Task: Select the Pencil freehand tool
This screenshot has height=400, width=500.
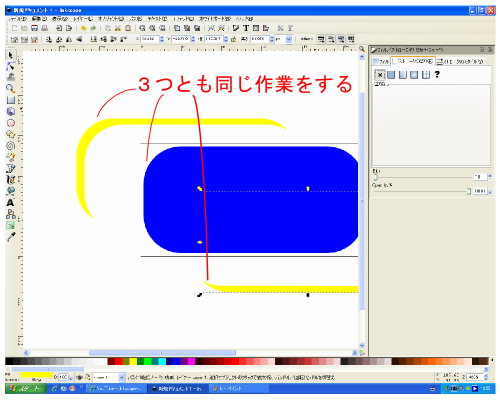Action: pos(11,157)
